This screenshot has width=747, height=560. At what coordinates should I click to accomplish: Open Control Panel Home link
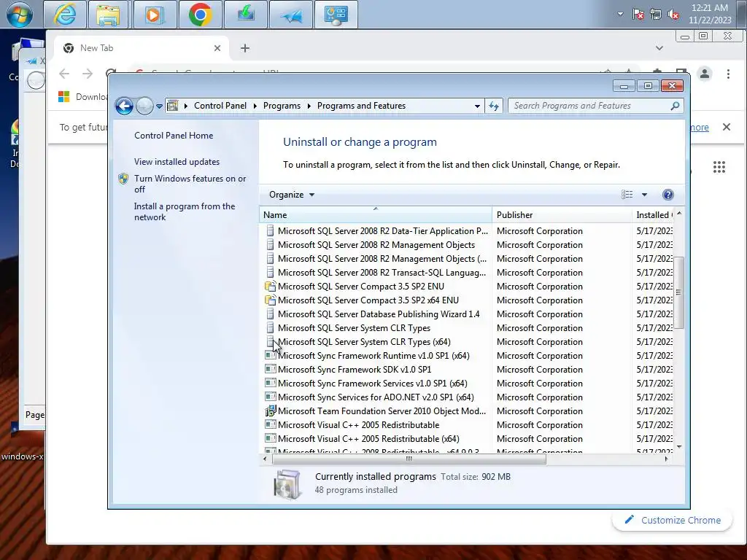[x=174, y=136]
